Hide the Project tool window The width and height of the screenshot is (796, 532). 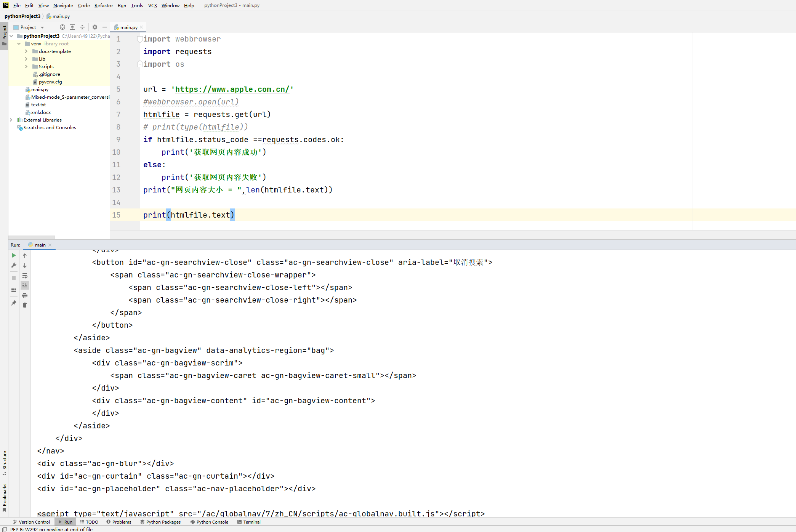(105, 27)
